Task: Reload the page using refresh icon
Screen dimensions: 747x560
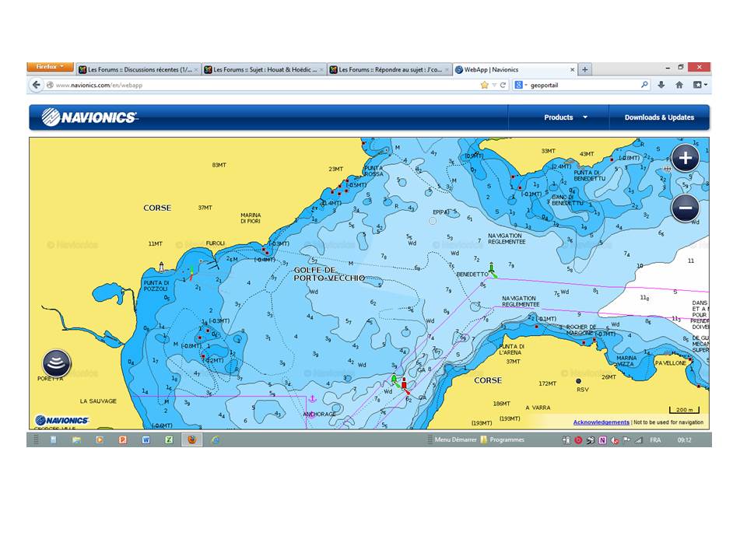Action: 503,85
